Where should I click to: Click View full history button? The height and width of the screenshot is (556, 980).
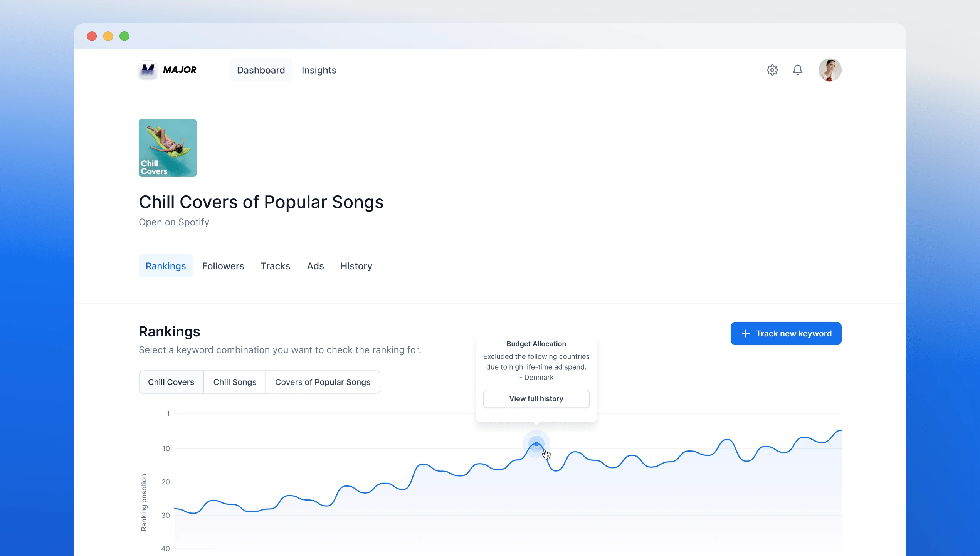point(536,398)
